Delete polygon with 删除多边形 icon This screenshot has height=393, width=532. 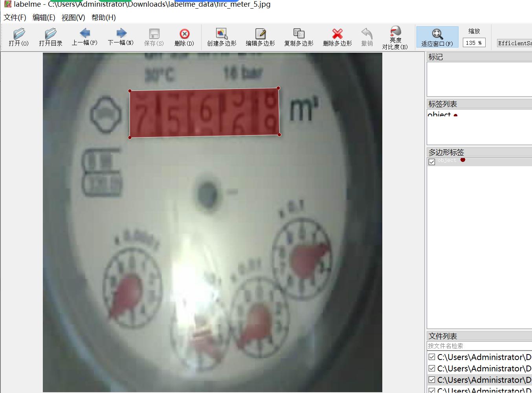pos(338,37)
